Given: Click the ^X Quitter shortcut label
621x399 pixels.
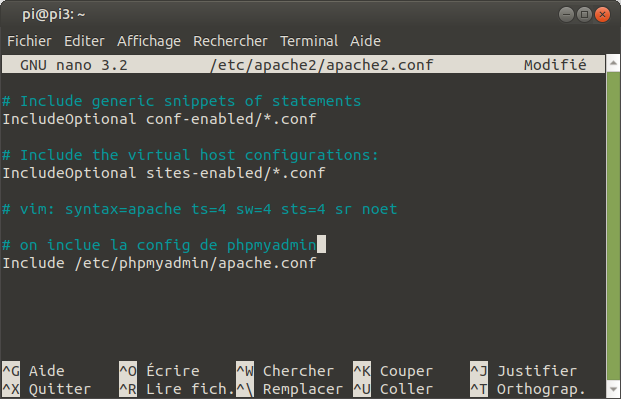Looking at the screenshot, I should coord(47,389).
